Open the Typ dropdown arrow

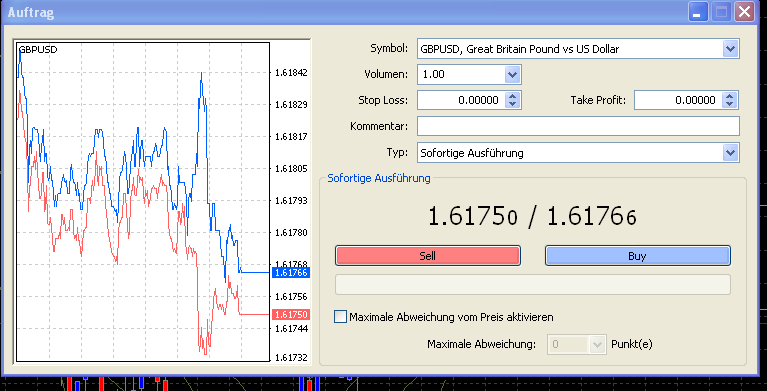[x=730, y=153]
